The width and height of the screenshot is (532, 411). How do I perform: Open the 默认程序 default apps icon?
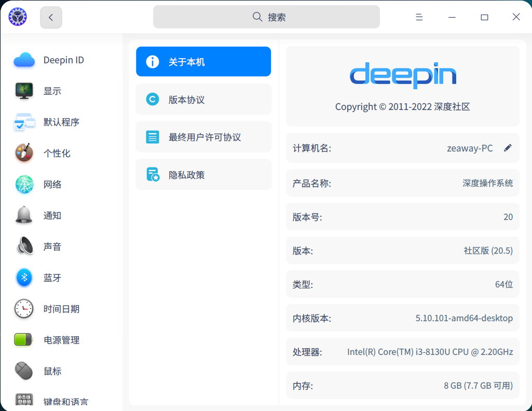coord(23,122)
